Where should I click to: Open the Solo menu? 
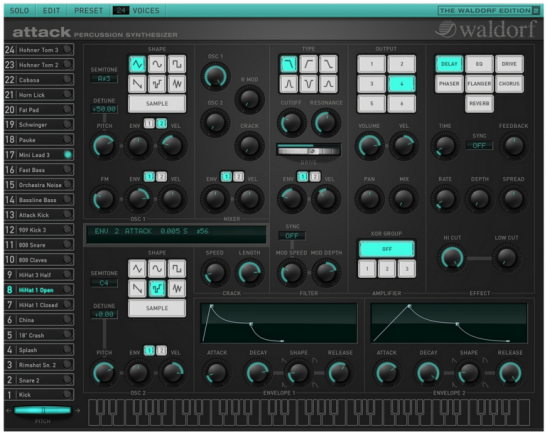coord(20,10)
